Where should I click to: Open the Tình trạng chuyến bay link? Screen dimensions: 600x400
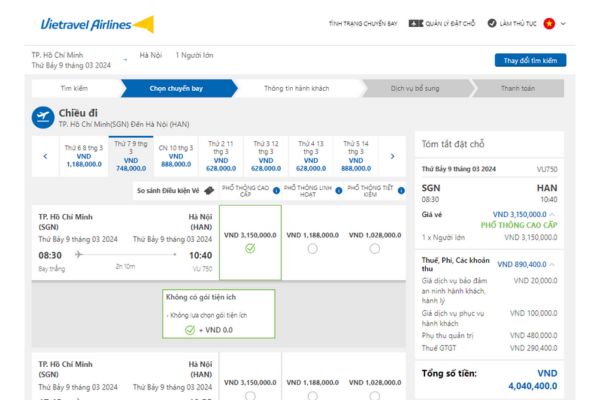click(x=363, y=22)
